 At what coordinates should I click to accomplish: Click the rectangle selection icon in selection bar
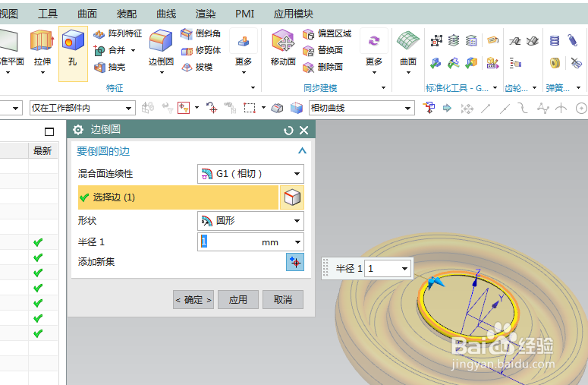[250, 108]
